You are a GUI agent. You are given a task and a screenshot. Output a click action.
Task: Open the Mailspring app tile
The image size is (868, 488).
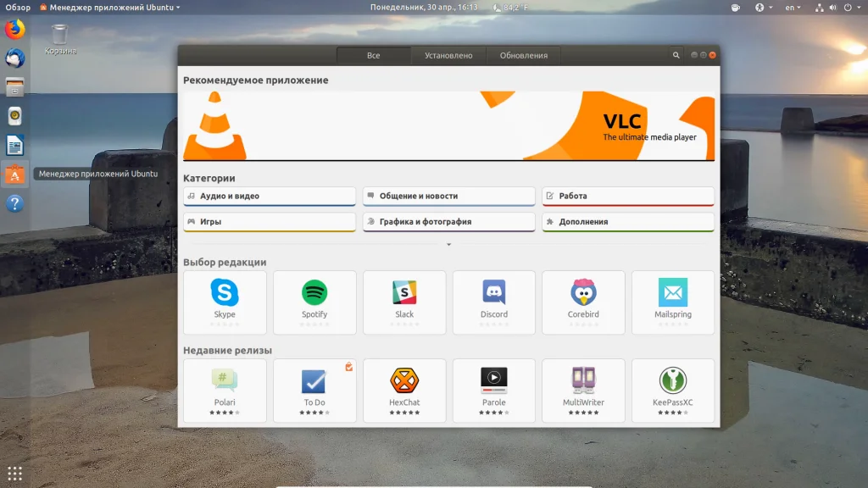[673, 302]
